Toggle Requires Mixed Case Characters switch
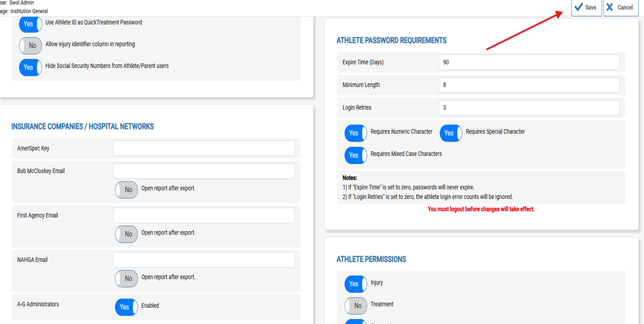Screen dimensions: 644x324 coord(355,155)
